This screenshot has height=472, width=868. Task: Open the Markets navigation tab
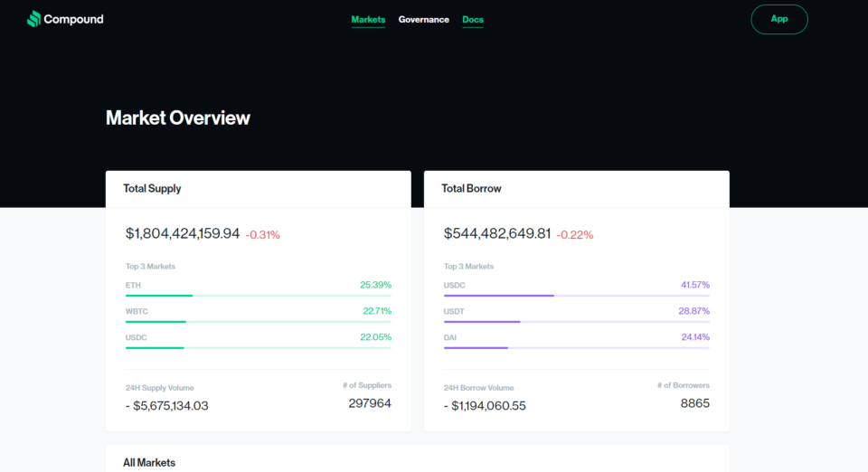pos(368,19)
